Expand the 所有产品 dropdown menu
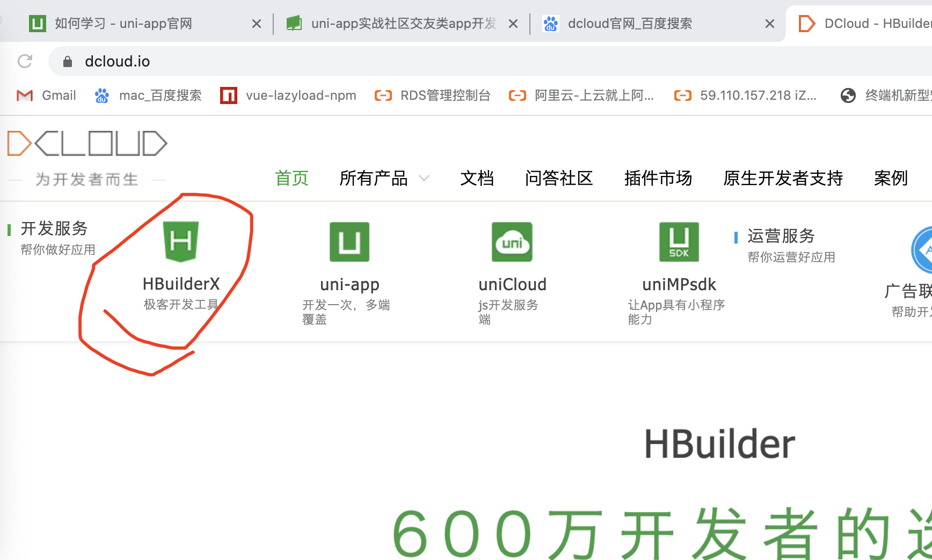The image size is (932, 560). point(384,178)
